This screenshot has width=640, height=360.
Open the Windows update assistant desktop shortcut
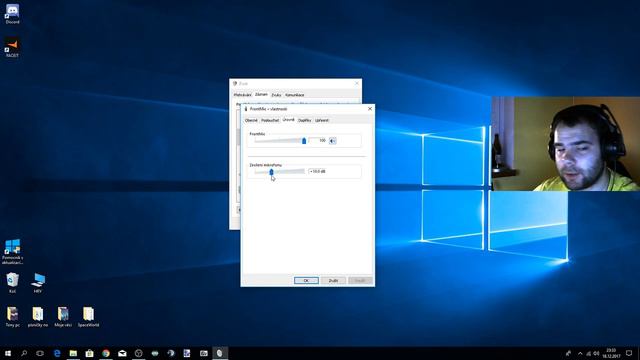[x=12, y=251]
